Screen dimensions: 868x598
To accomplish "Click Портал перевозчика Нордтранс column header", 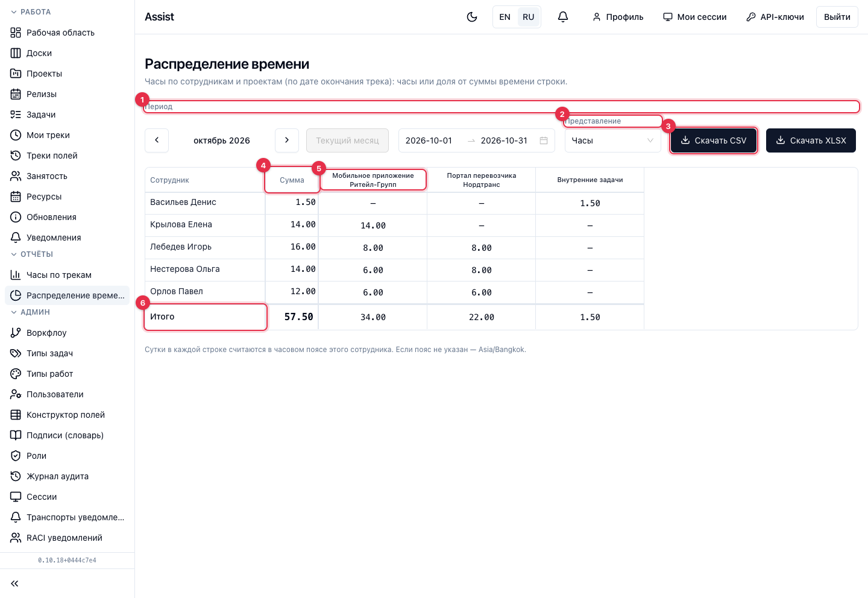I will pos(482,180).
